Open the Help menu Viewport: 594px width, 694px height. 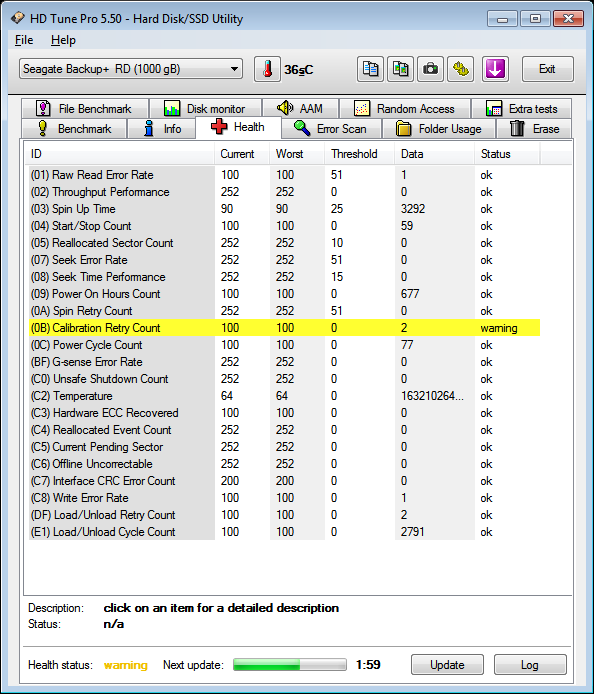point(63,40)
